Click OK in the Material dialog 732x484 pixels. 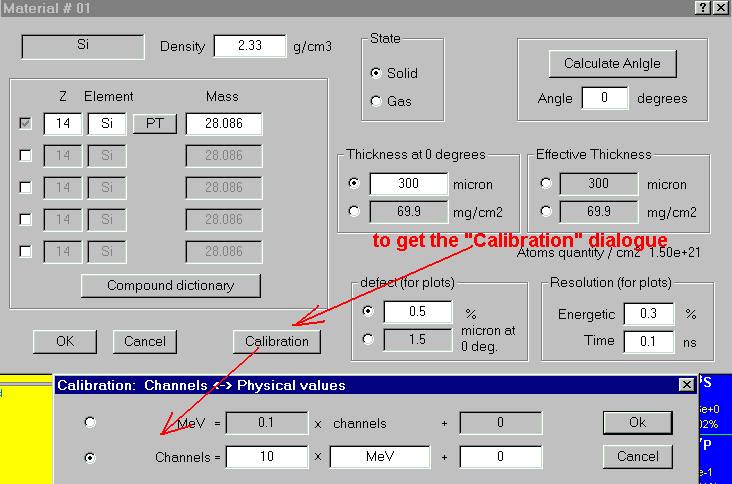(65, 341)
